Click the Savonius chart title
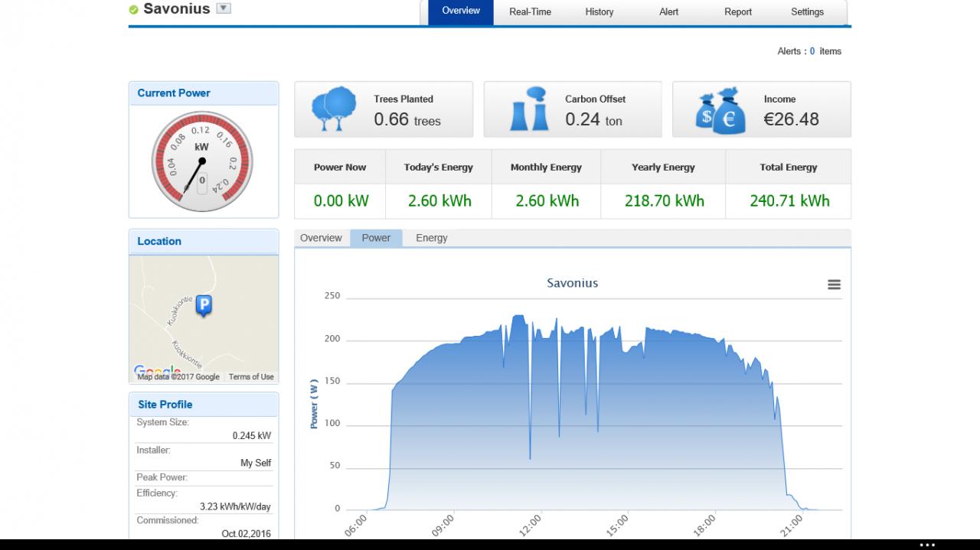Screen dimensions: 980x550 (x=573, y=283)
